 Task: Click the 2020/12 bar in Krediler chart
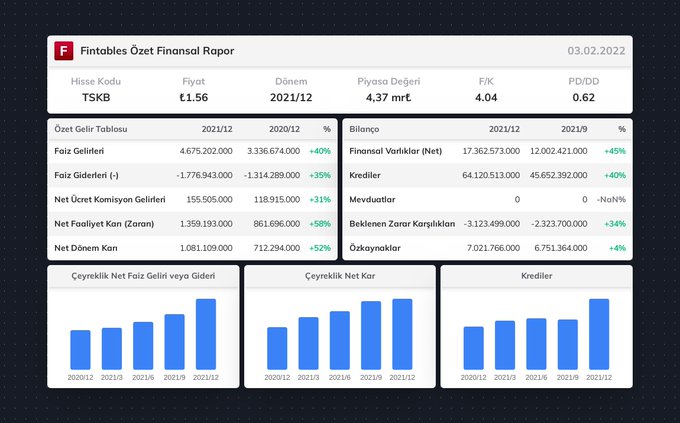click(x=474, y=348)
